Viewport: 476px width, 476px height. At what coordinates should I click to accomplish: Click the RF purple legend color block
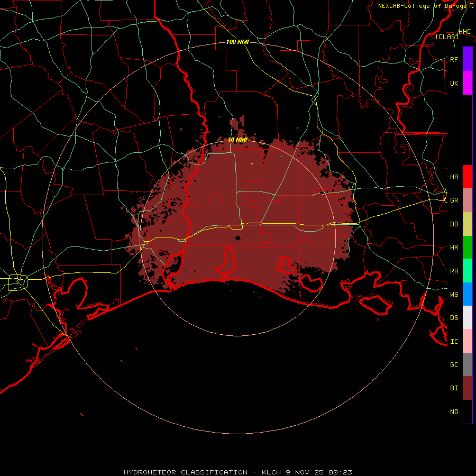pyautogui.click(x=467, y=59)
